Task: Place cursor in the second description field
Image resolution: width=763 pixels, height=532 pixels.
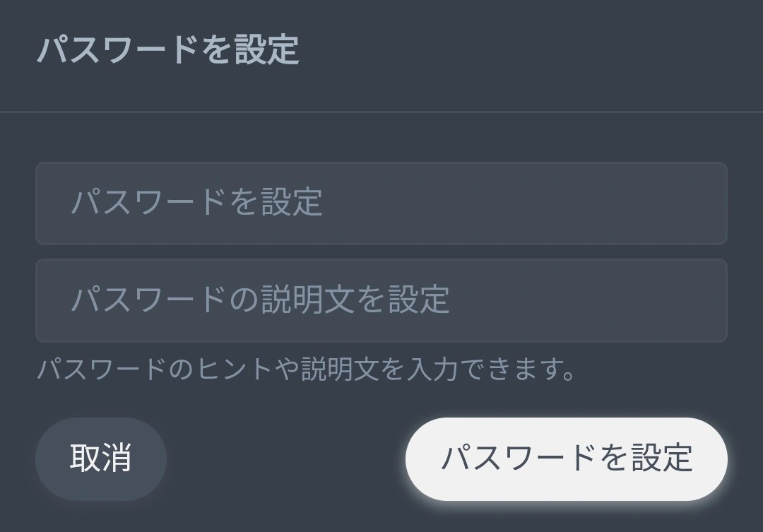Action: point(381,300)
